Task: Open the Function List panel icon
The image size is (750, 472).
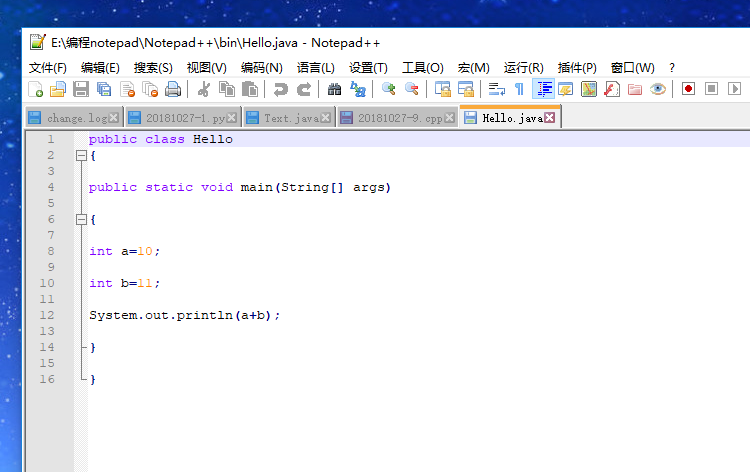Action: [612, 89]
